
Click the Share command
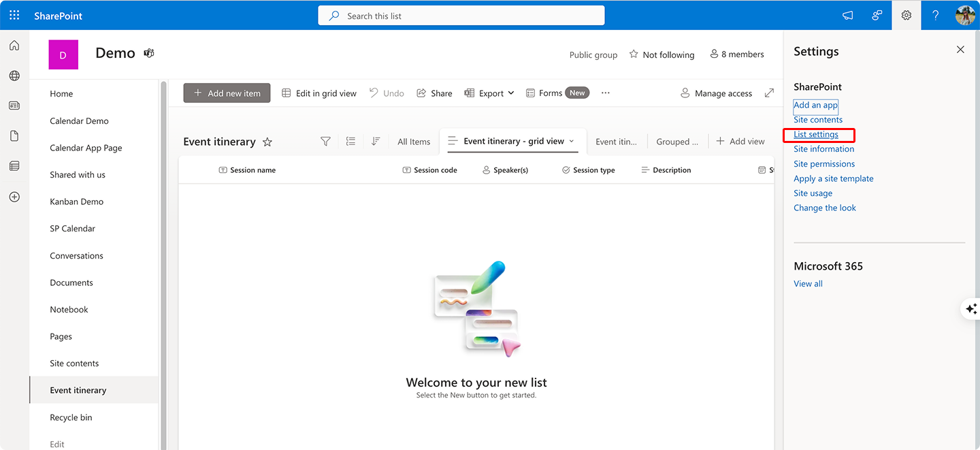434,93
